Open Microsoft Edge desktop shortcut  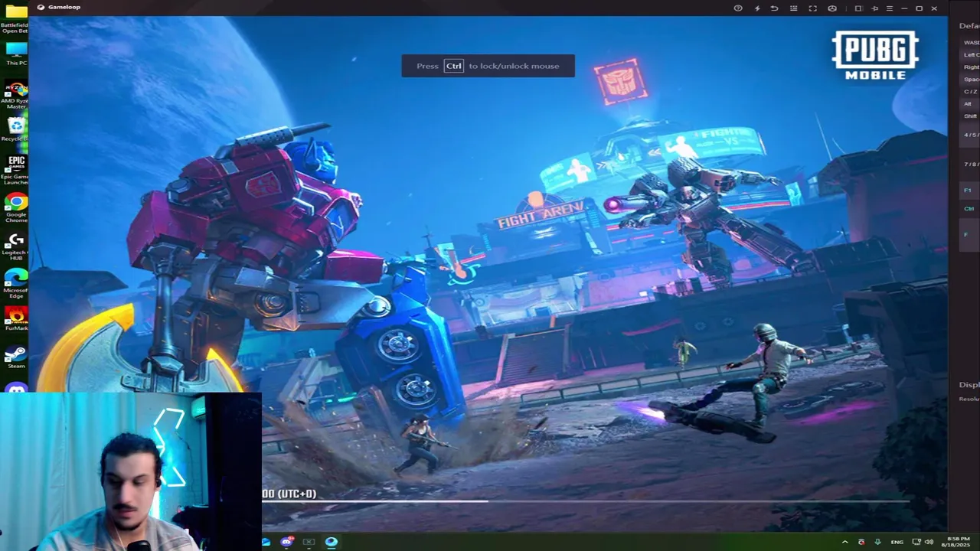15,282
